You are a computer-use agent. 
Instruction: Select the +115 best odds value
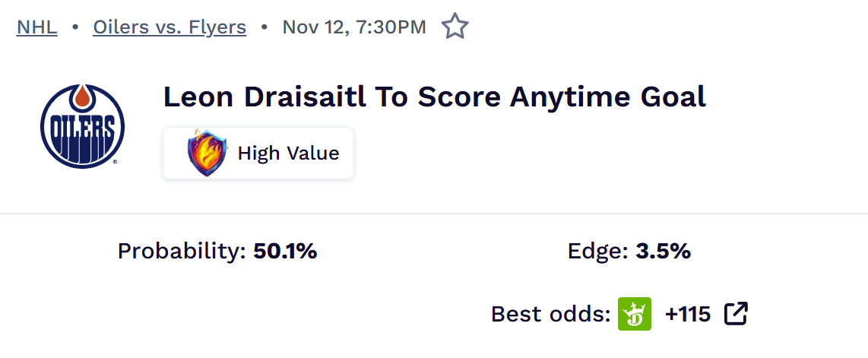(x=688, y=314)
